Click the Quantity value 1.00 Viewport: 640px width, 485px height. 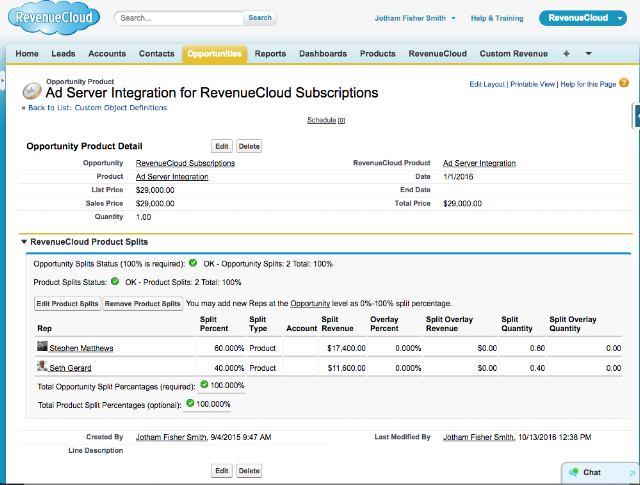point(143,217)
